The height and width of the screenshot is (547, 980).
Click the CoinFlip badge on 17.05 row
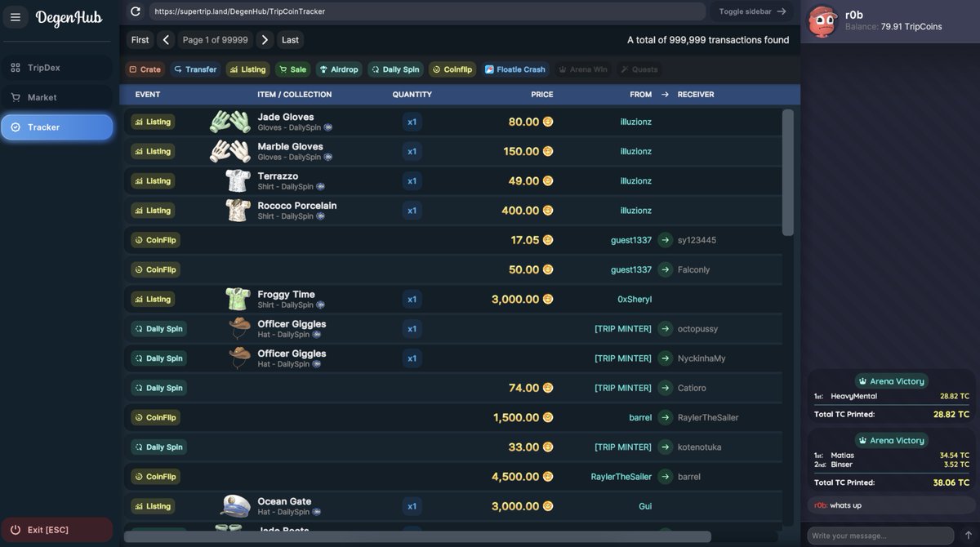155,240
